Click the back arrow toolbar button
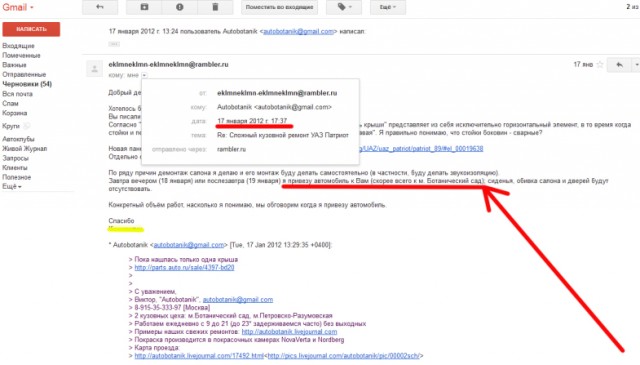The width and height of the screenshot is (640, 365). coord(100,7)
